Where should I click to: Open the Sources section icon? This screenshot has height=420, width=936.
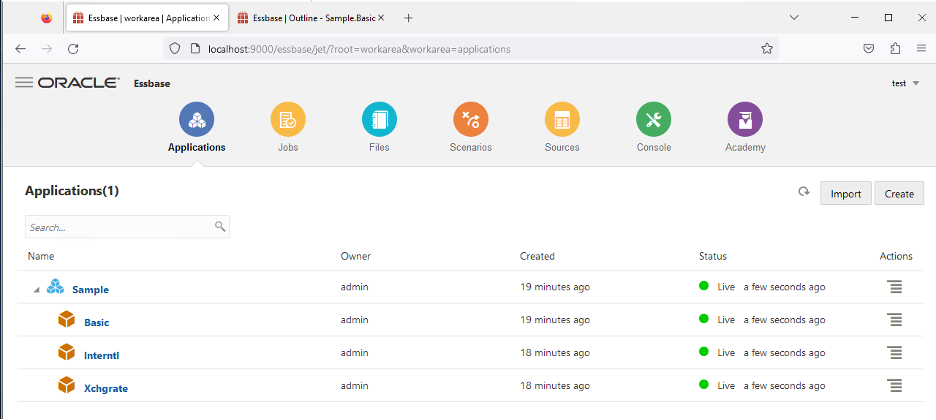click(x=562, y=119)
